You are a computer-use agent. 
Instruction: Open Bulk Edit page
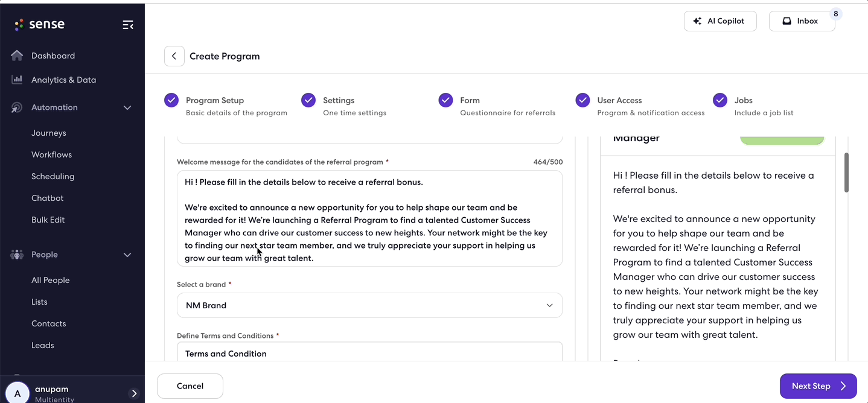click(x=48, y=220)
